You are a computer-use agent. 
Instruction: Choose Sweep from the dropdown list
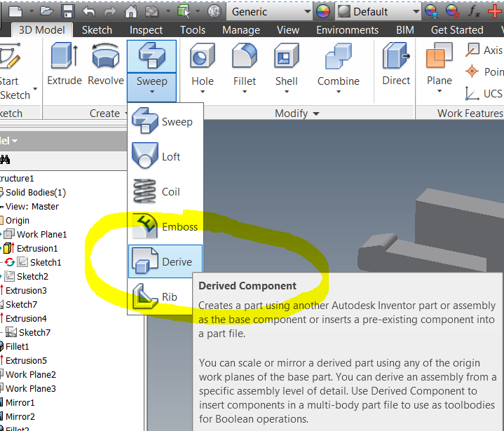tap(165, 121)
